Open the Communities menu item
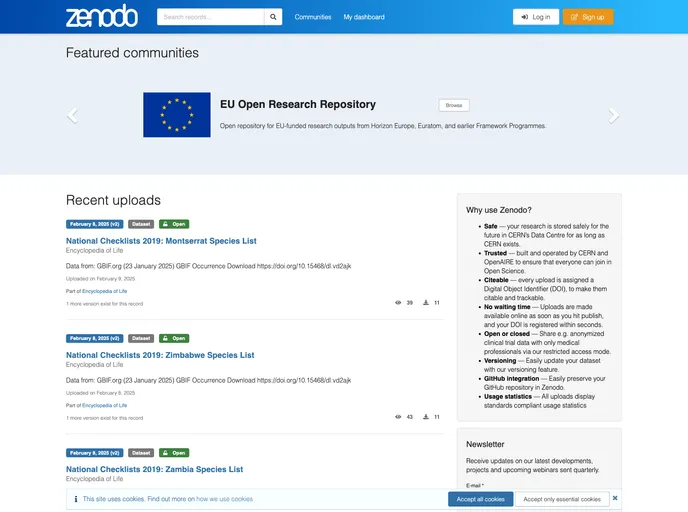Screen dimensions: 688x512 pos(313,17)
